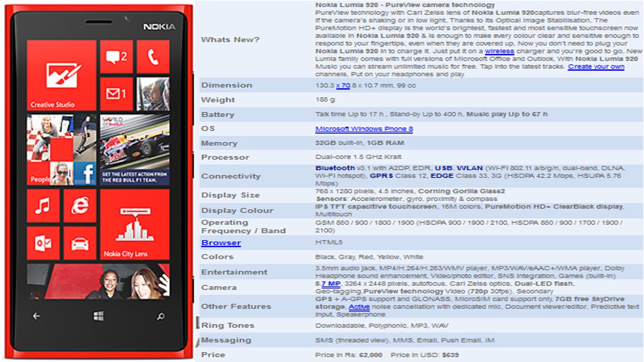Viewport: 644px width, 362px height.
Task: Click the '.7 MP' camera link
Action: [x=330, y=284]
